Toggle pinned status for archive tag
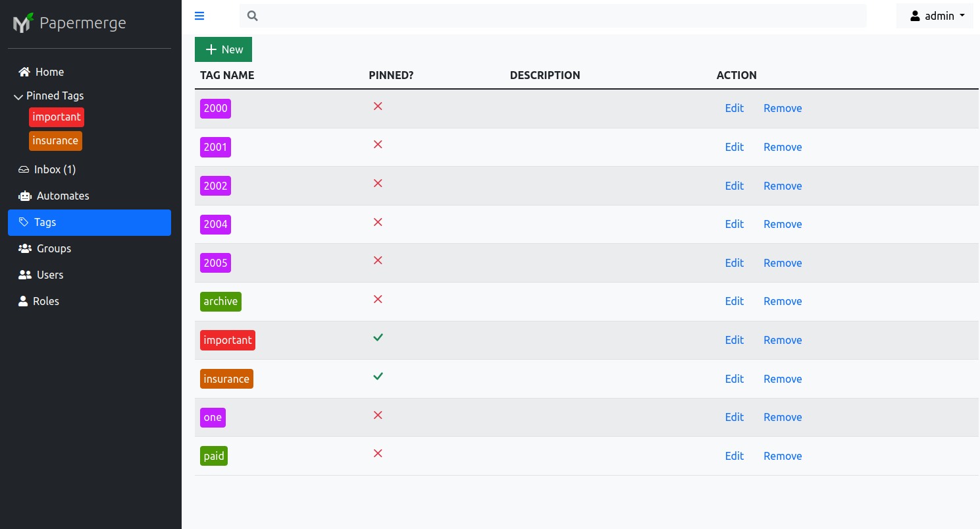 click(x=378, y=299)
